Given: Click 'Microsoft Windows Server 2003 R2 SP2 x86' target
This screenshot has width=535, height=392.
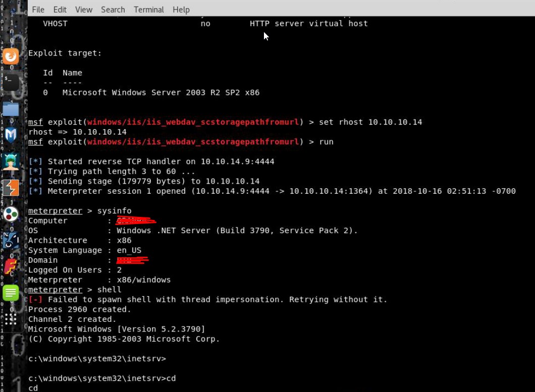Looking at the screenshot, I should [x=161, y=92].
